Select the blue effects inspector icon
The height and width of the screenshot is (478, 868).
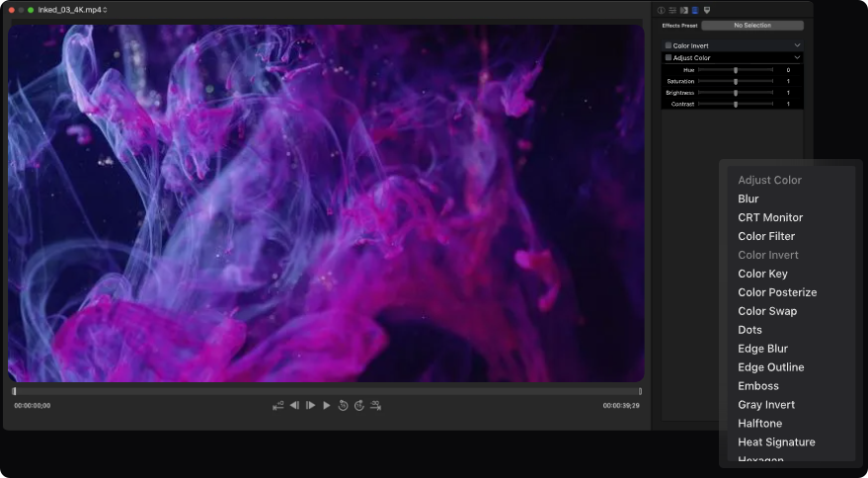[695, 10]
